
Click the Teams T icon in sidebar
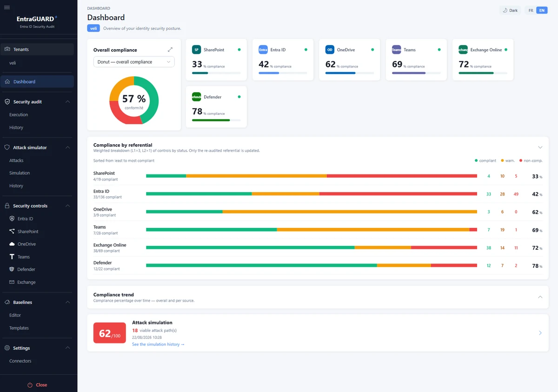click(12, 257)
